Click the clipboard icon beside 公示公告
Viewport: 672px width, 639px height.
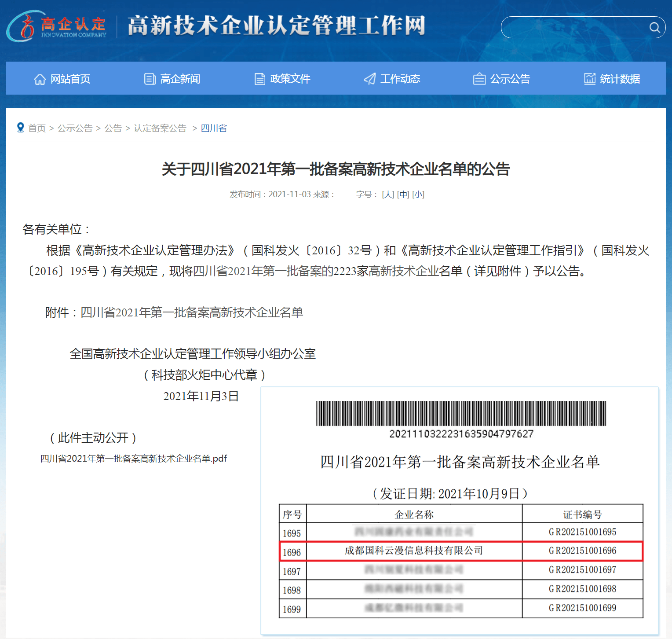pyautogui.click(x=479, y=79)
